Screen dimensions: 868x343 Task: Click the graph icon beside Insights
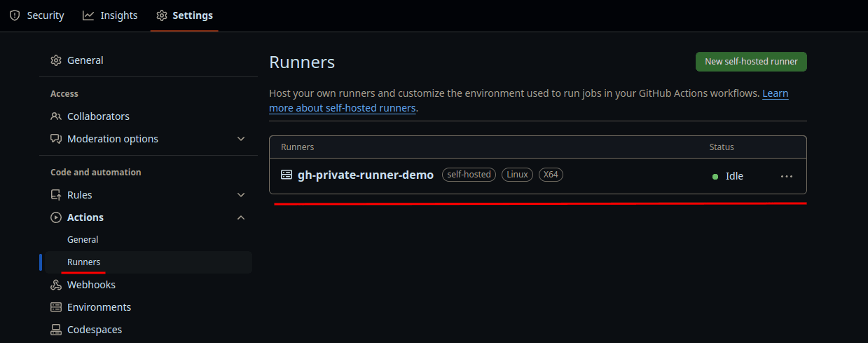coord(88,15)
